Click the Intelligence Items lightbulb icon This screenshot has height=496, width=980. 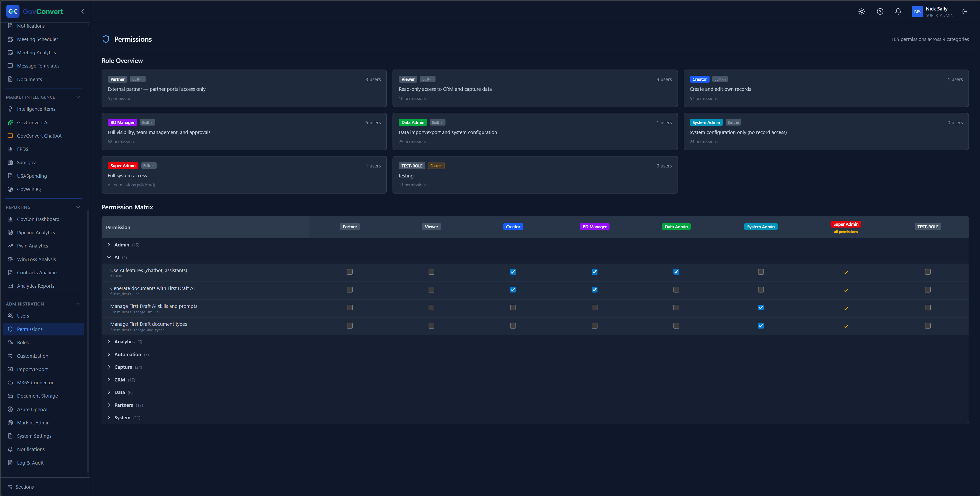(10, 109)
